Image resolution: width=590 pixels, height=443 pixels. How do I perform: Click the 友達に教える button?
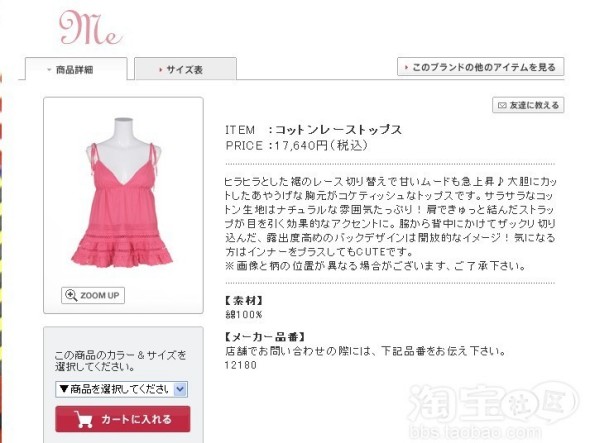coord(528,105)
